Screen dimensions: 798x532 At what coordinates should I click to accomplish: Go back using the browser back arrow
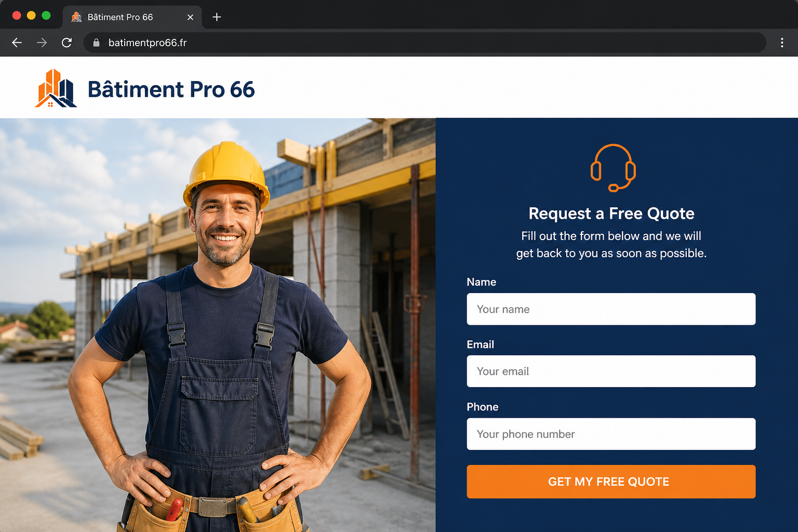point(17,43)
